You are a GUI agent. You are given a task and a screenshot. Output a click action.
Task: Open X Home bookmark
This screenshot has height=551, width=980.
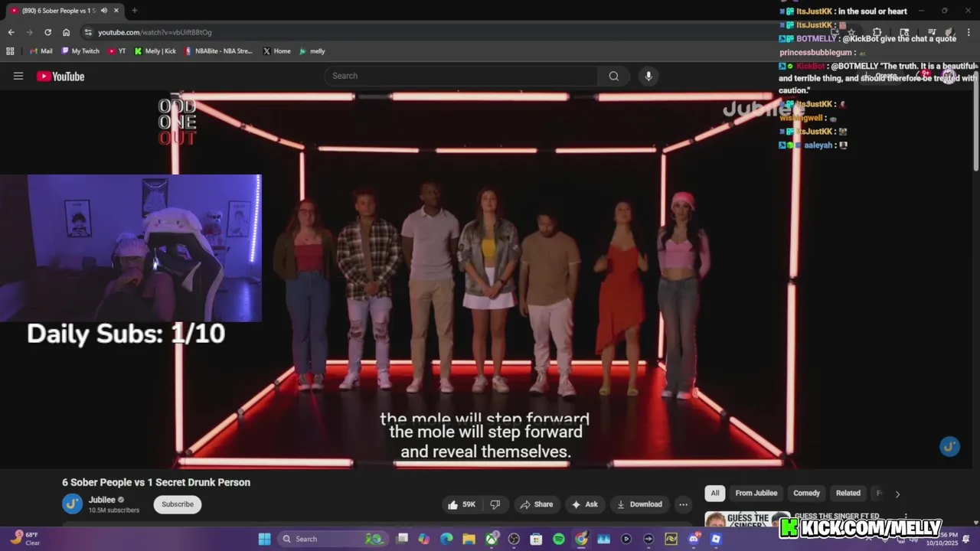tap(276, 51)
